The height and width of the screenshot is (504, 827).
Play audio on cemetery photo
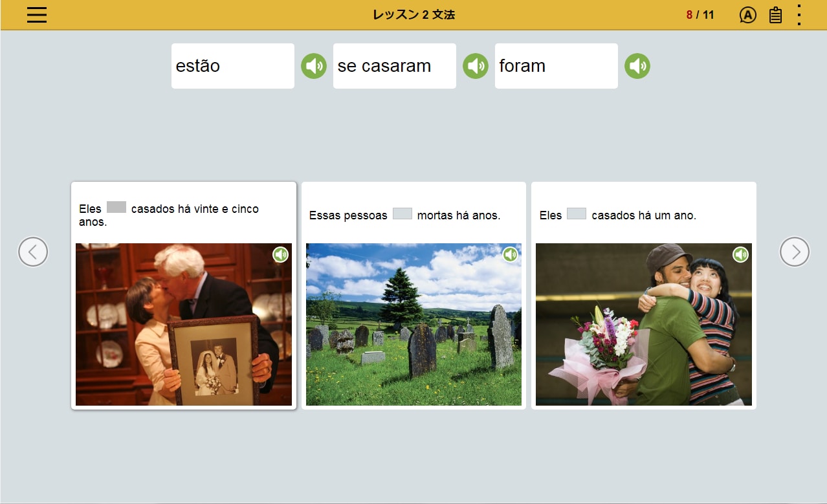click(511, 255)
